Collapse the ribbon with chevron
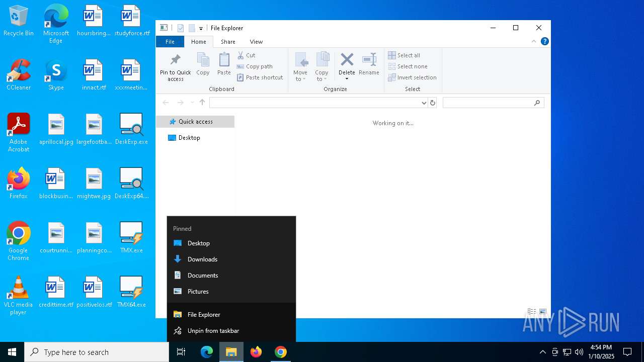The height and width of the screenshot is (362, 644). pyautogui.click(x=534, y=41)
